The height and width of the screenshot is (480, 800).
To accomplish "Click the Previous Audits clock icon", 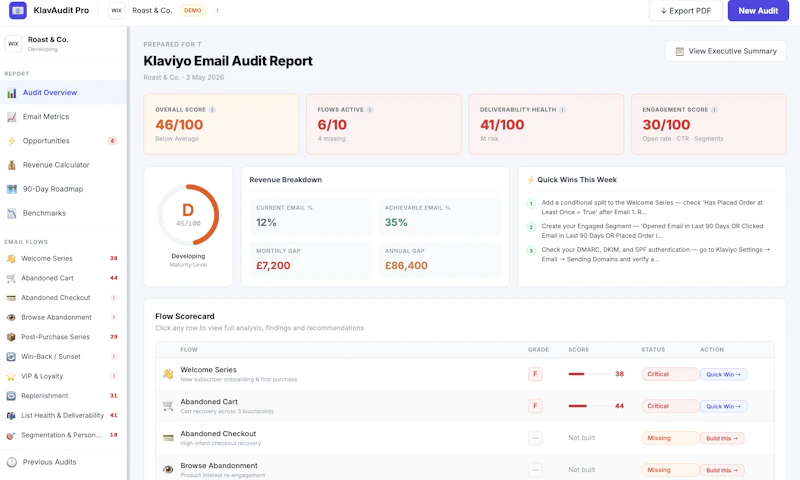I will 11,462.
